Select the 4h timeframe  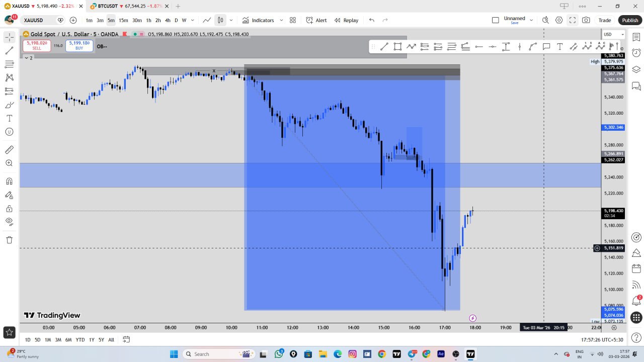point(168,20)
